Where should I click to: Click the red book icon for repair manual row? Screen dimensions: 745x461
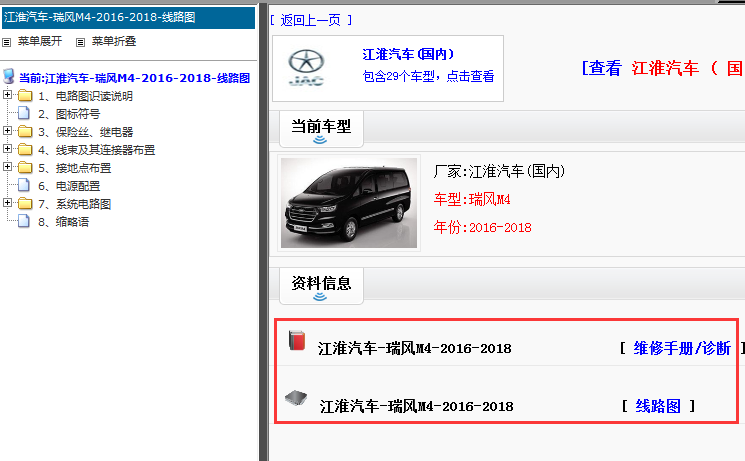click(297, 340)
